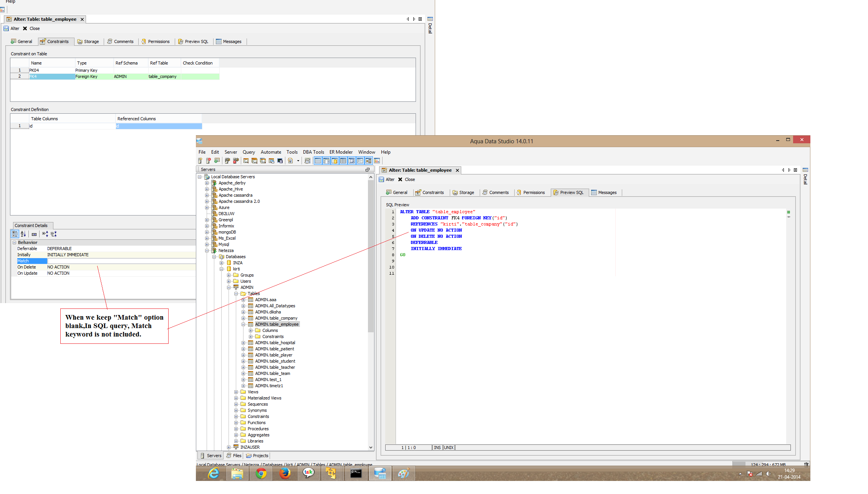Open Firefox from the taskbar
The image size is (868, 494).
(285, 474)
